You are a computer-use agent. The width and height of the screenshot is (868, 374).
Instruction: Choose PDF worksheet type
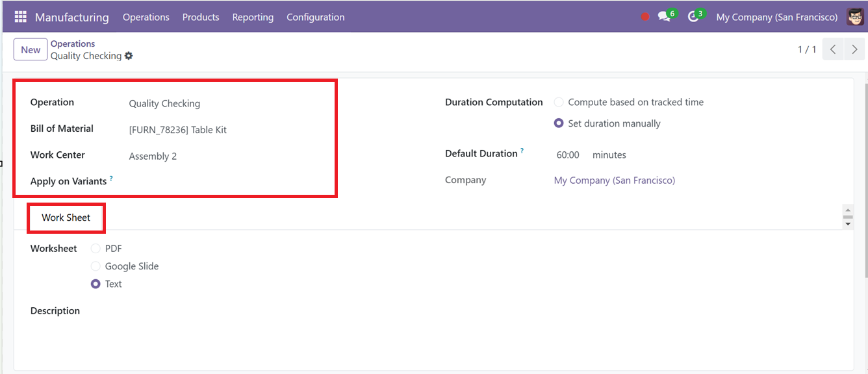point(96,248)
